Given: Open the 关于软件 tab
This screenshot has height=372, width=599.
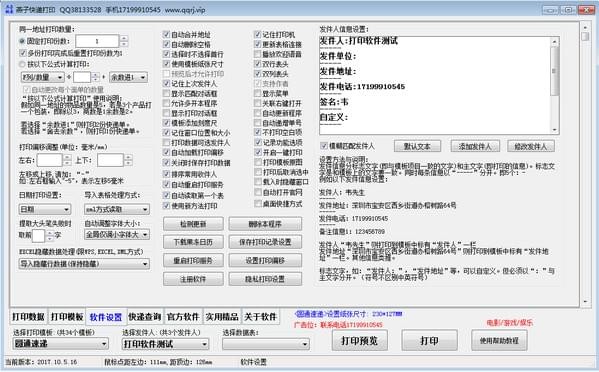Looking at the screenshot, I should tap(261, 317).
